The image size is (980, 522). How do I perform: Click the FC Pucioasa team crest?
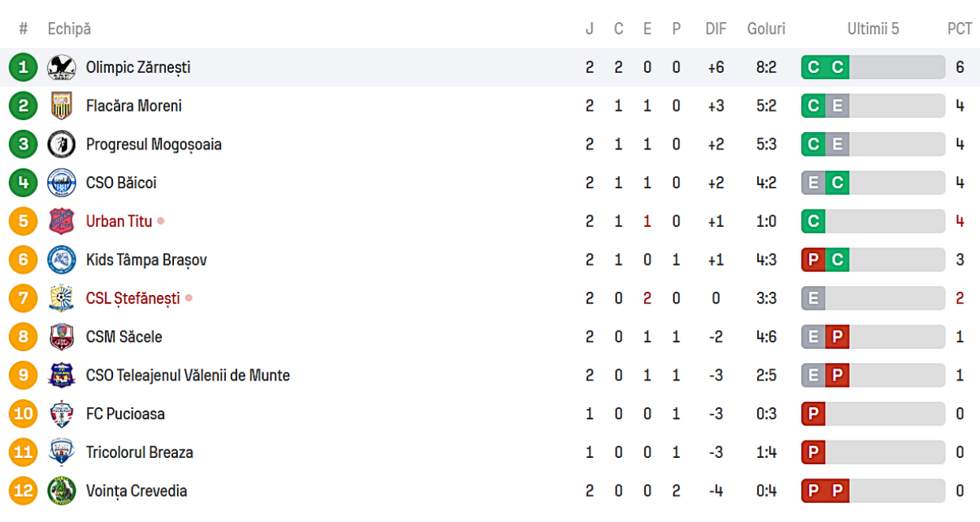[61, 414]
